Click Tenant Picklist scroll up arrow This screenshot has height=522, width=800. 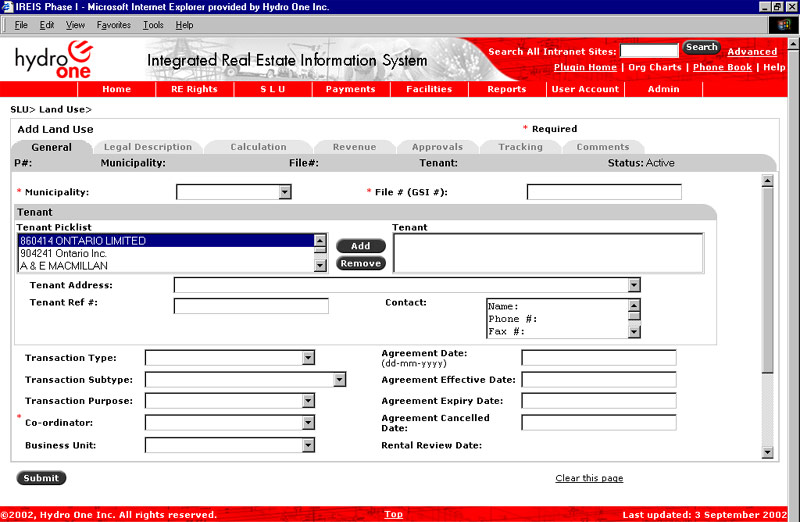coord(320,241)
